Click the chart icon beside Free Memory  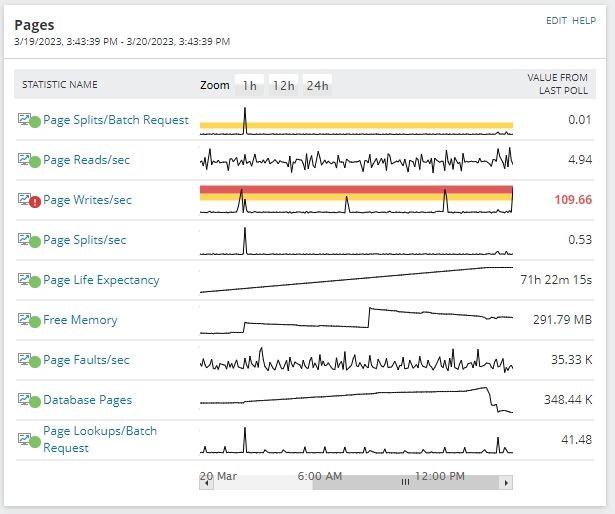point(24,319)
